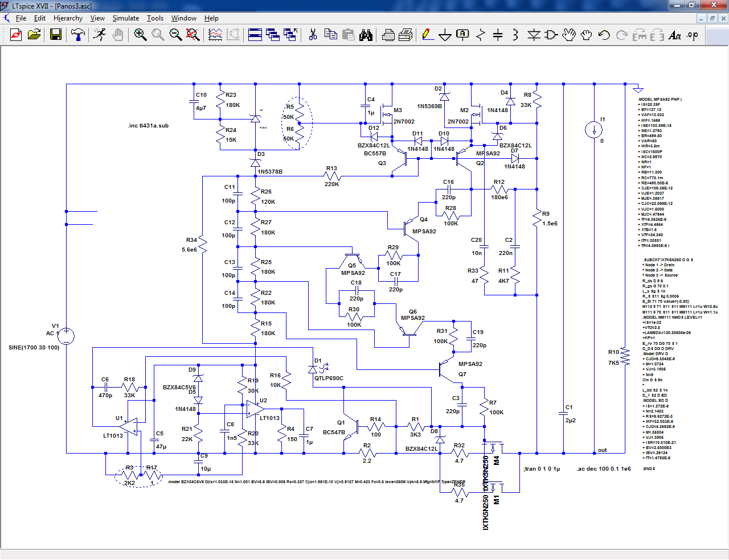Zoom out with the minus magnifier
The width and height of the screenshot is (729, 560).
(x=175, y=35)
